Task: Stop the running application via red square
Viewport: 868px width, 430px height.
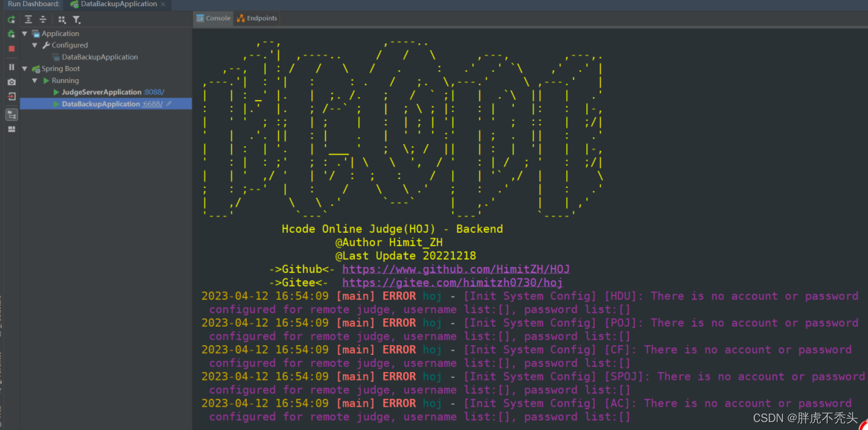Action: [x=11, y=48]
